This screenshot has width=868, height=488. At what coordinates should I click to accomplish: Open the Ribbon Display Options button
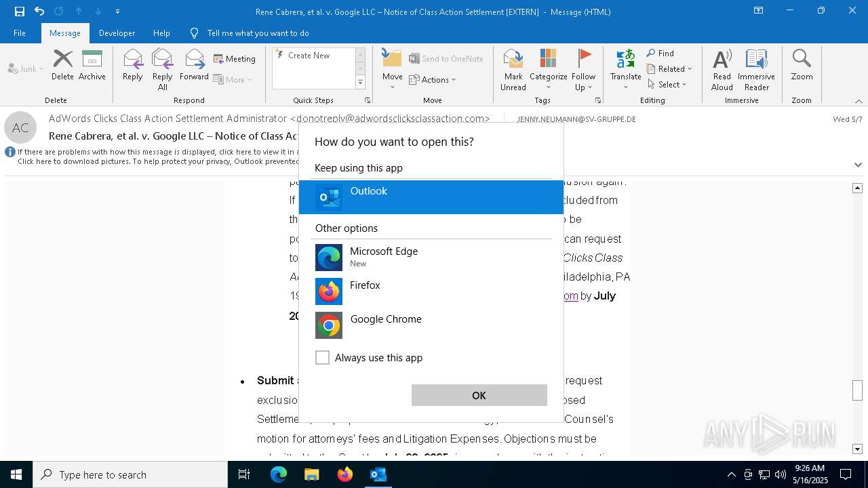tap(758, 11)
